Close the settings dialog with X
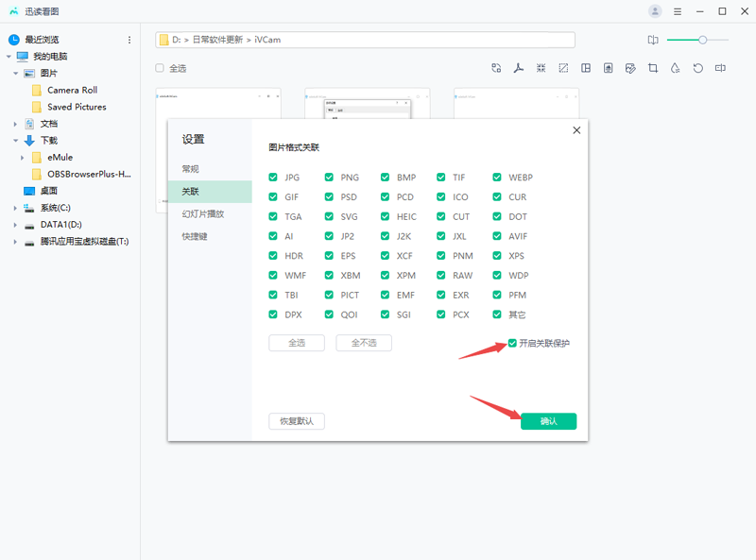 [x=576, y=130]
